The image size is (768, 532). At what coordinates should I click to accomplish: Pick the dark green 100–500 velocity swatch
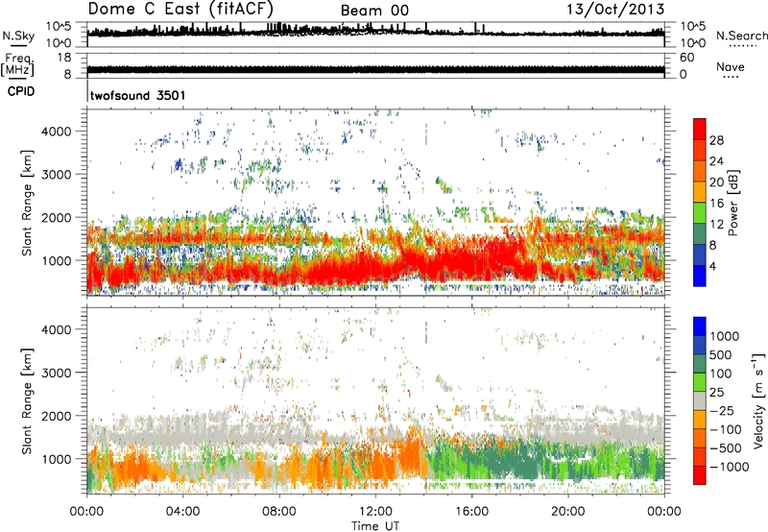[x=700, y=364]
